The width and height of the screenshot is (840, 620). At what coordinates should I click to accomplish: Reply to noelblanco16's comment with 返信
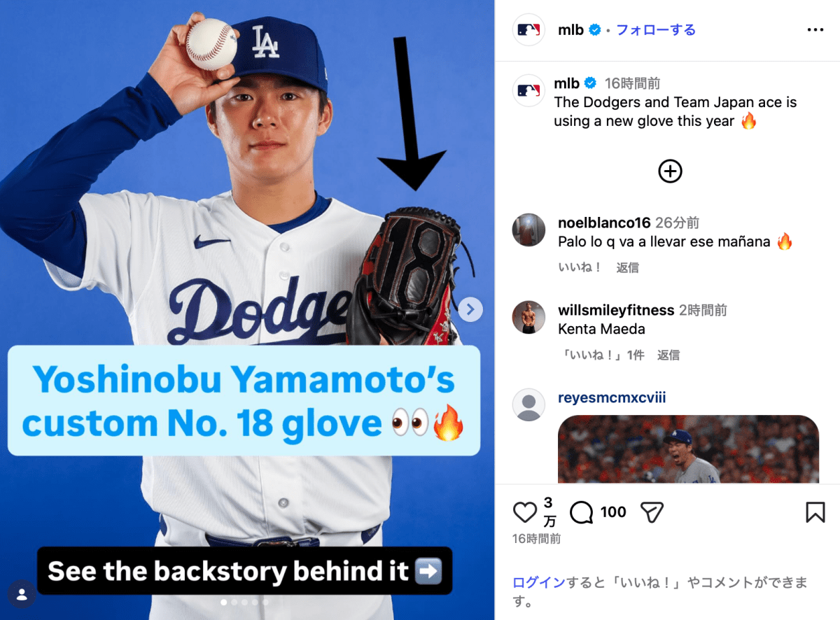point(627,267)
